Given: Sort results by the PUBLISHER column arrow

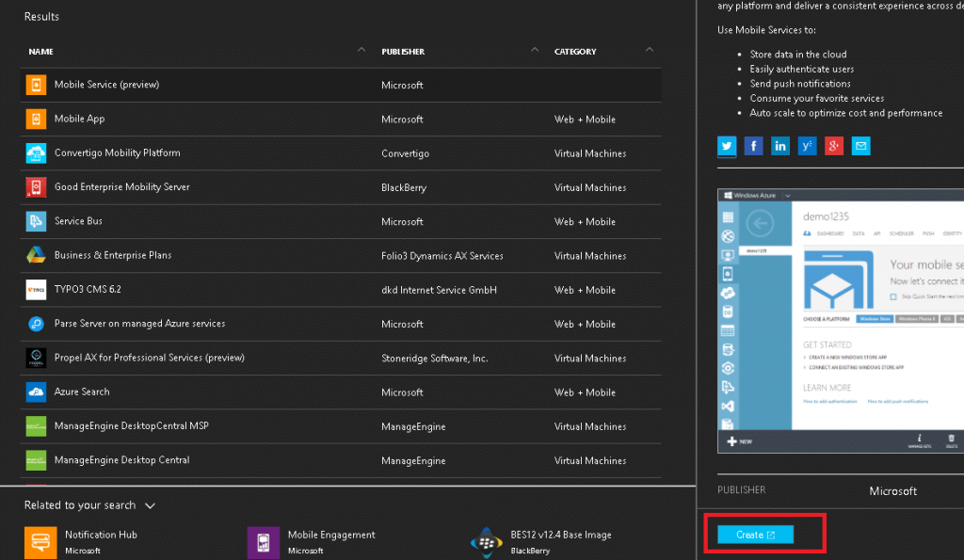Looking at the screenshot, I should [535, 50].
